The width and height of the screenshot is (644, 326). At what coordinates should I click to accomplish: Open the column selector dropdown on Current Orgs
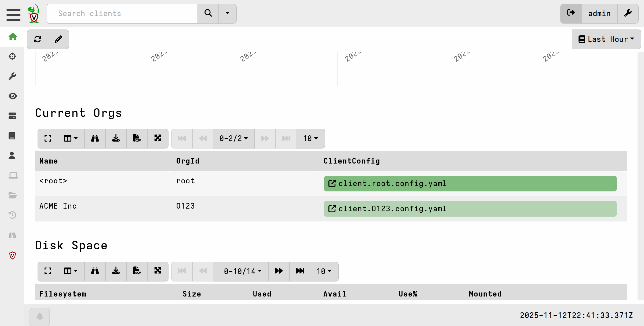[x=70, y=138]
